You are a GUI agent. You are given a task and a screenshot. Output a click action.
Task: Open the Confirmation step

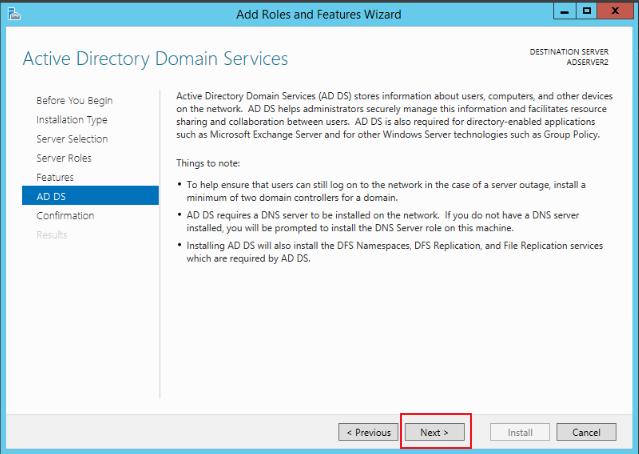pyautogui.click(x=65, y=216)
